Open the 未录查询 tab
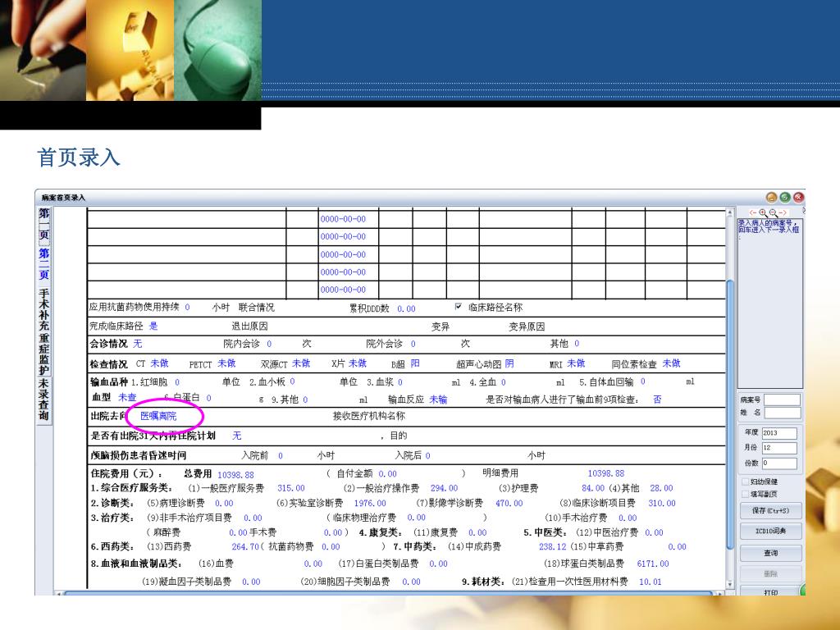 (44, 399)
